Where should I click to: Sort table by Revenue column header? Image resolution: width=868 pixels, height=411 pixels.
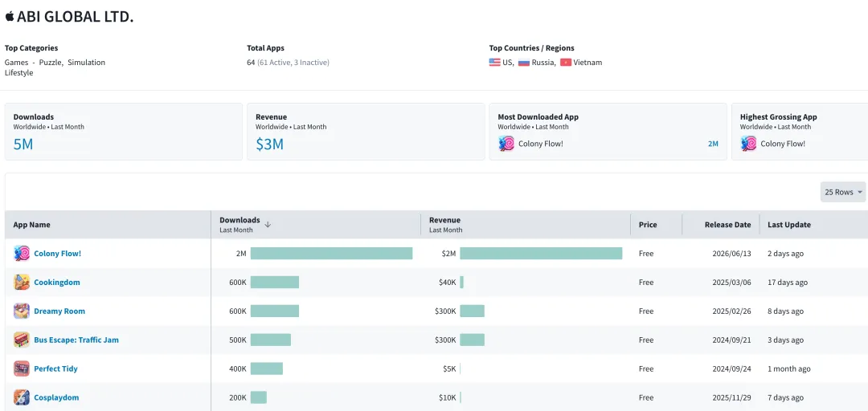[x=444, y=220]
